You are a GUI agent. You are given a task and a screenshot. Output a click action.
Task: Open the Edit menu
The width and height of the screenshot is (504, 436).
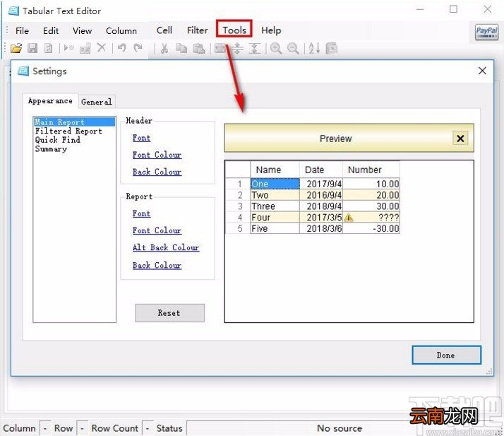(51, 31)
